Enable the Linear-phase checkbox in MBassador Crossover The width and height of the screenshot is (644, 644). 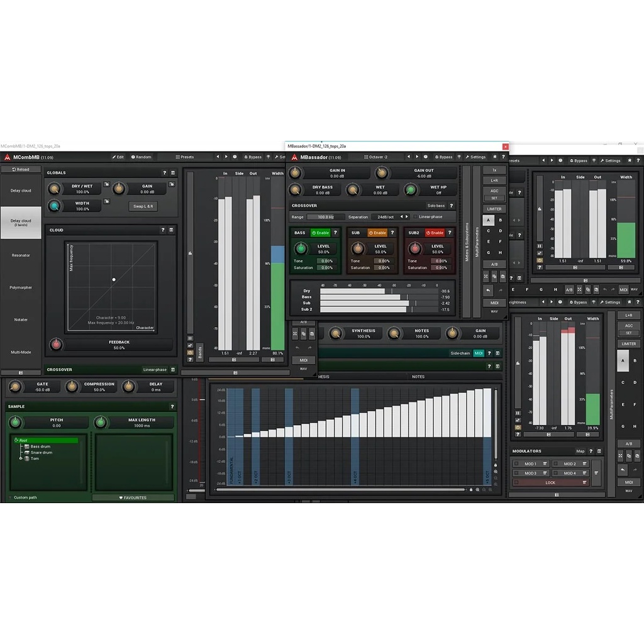pyautogui.click(x=415, y=217)
